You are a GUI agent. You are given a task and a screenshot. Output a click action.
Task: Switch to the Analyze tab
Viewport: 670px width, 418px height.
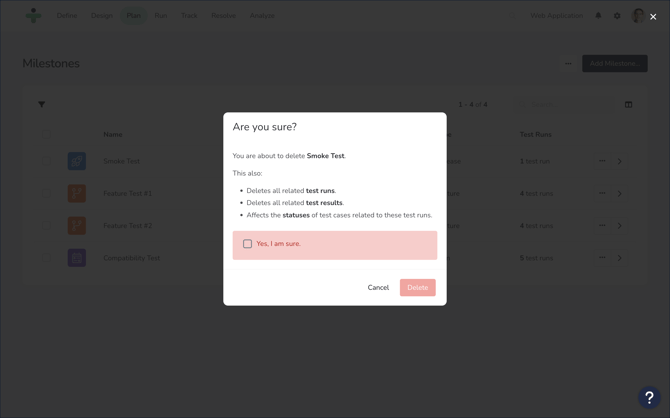pos(262,16)
